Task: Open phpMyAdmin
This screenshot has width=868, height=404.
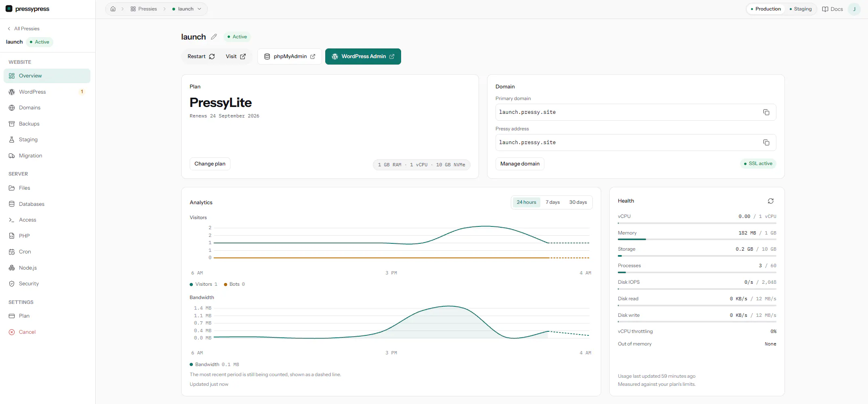Action: pyautogui.click(x=289, y=57)
